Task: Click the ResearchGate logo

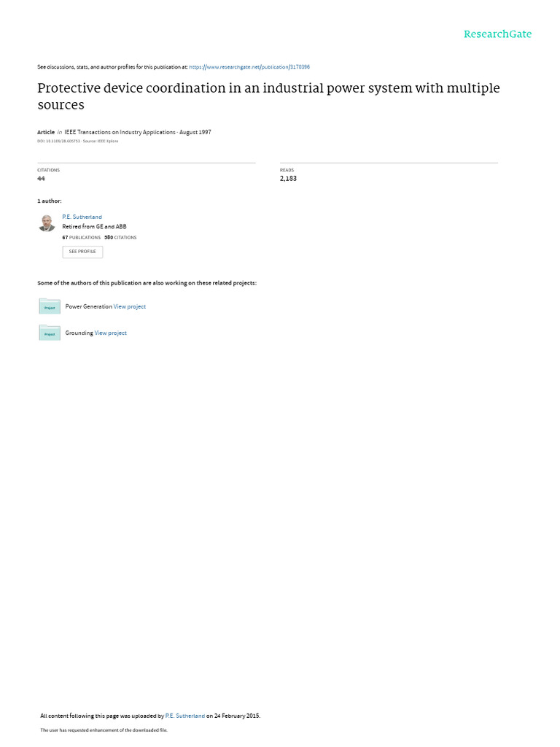Action: 497,34
